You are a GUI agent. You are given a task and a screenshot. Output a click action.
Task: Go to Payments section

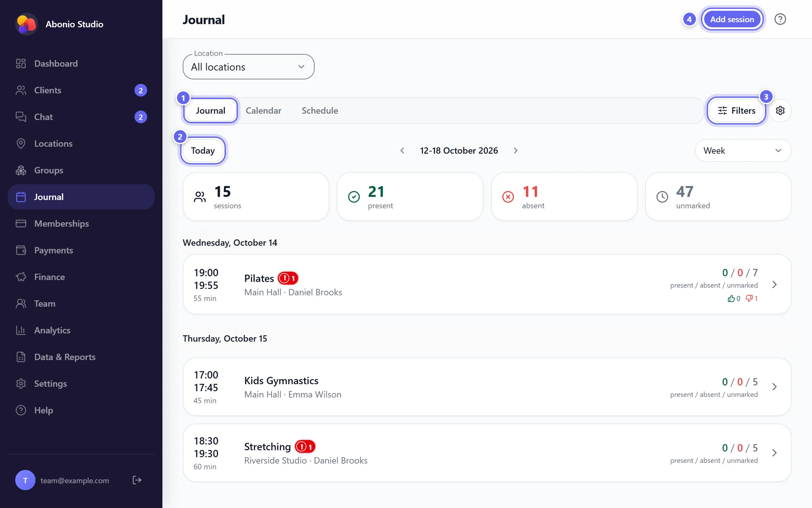pyautogui.click(x=81, y=250)
